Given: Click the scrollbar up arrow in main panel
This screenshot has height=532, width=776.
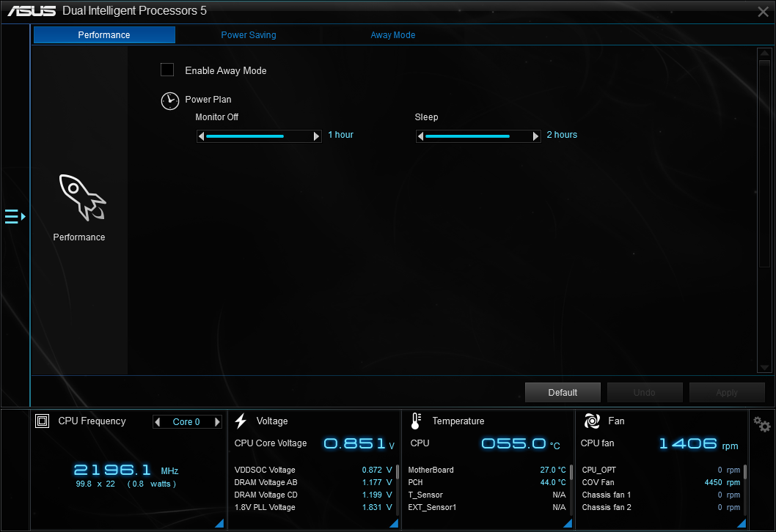Looking at the screenshot, I should 764,53.
